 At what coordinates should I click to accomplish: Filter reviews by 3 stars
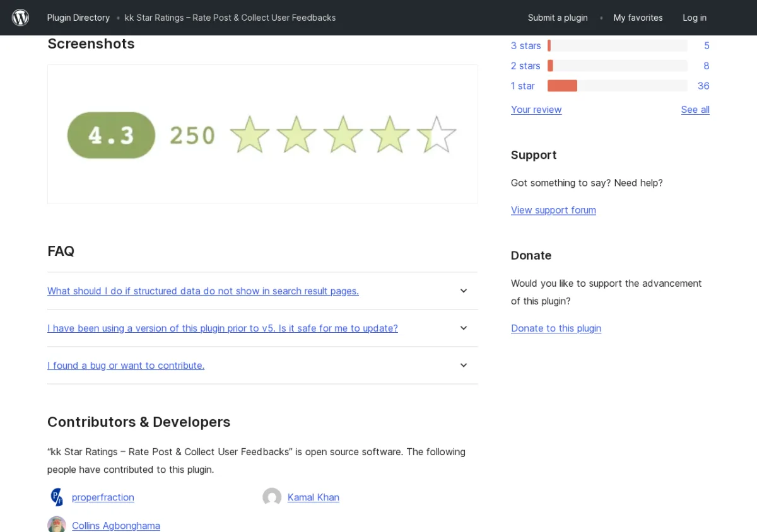point(525,45)
